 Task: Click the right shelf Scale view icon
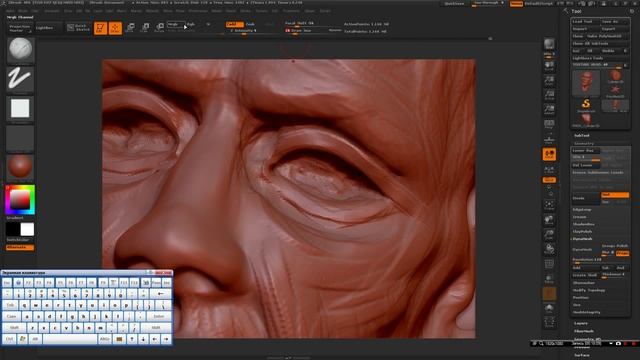[549, 235]
